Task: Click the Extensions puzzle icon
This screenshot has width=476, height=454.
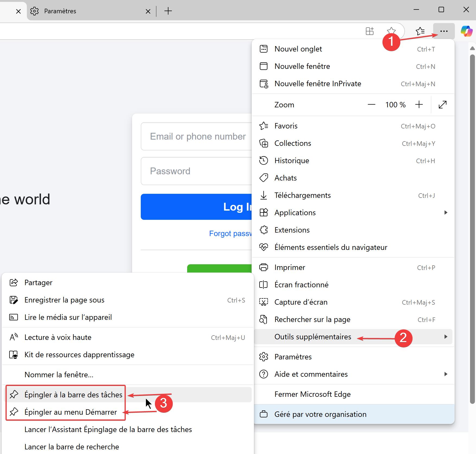Action: pos(264,230)
